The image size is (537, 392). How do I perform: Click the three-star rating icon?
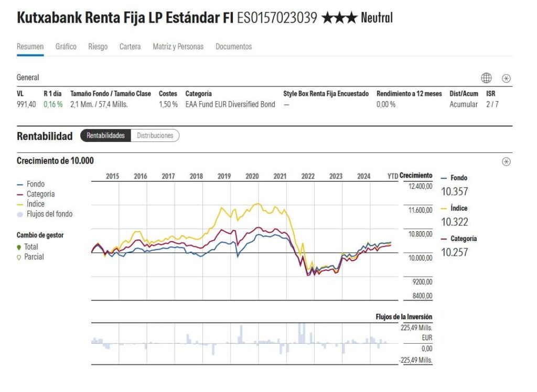coord(339,18)
